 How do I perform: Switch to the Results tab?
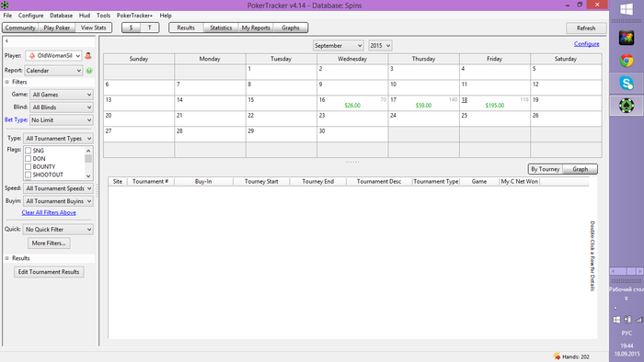(x=186, y=28)
